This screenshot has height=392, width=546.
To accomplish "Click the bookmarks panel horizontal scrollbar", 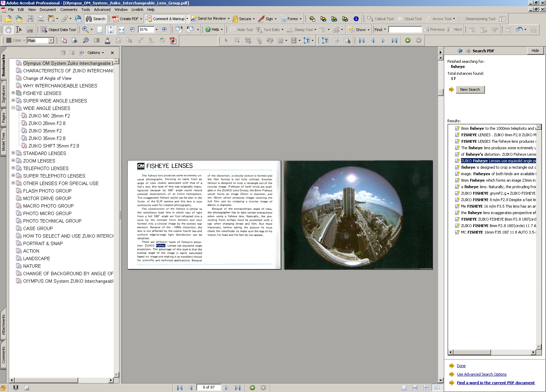I will pyautogui.click(x=61, y=380).
